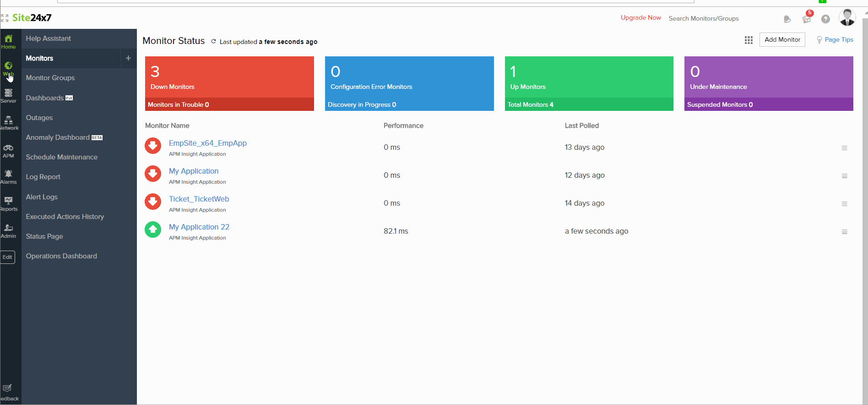868x405 pixels.
Task: Refresh the monitor status last updated icon
Action: (x=213, y=41)
